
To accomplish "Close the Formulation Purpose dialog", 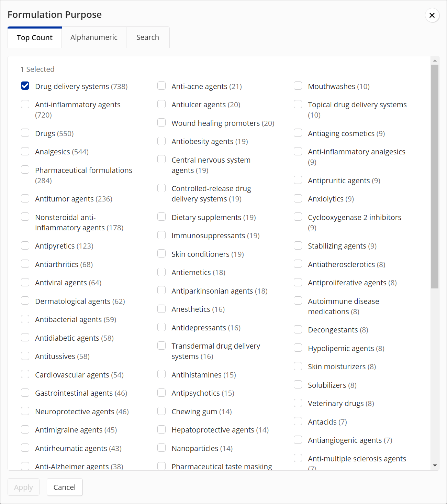I will click(x=432, y=15).
